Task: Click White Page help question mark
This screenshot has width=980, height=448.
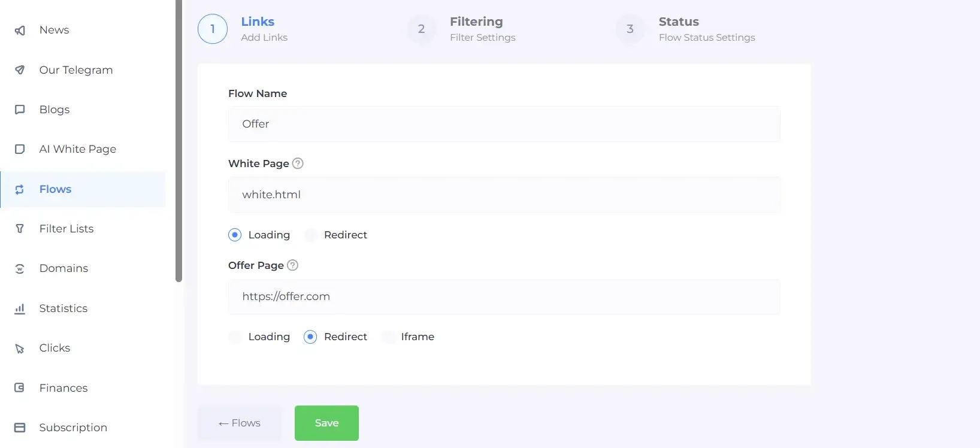Action: click(298, 164)
